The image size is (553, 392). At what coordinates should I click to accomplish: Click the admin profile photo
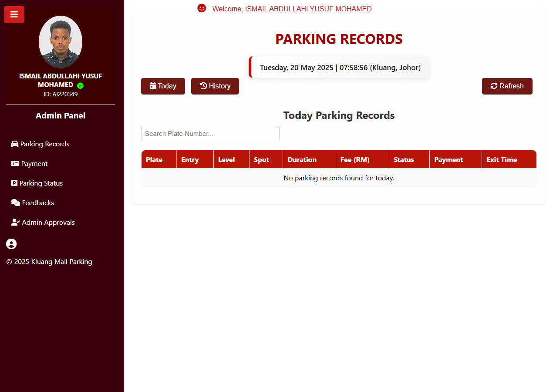pyautogui.click(x=61, y=42)
